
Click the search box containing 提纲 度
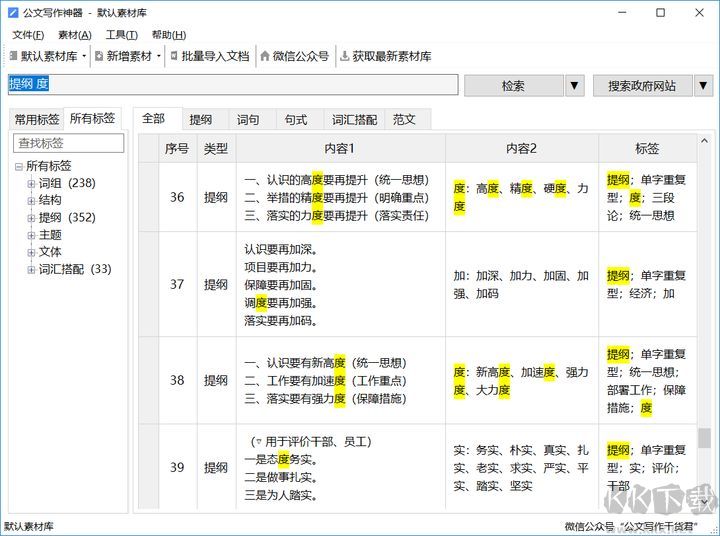pyautogui.click(x=233, y=85)
